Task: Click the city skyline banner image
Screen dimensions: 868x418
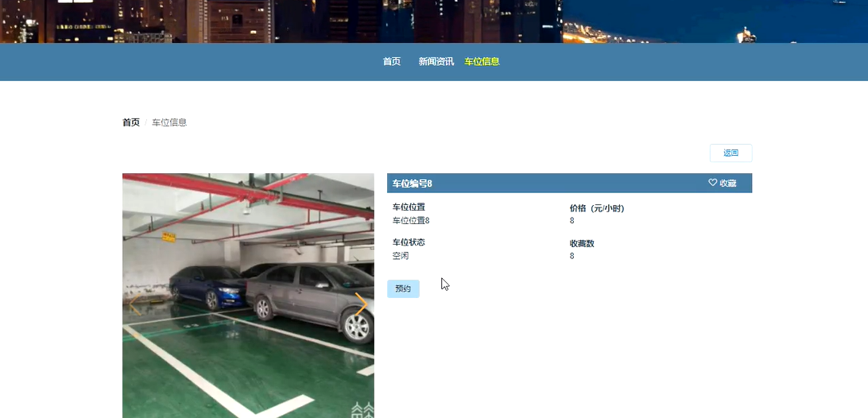Action: pyautogui.click(x=434, y=21)
